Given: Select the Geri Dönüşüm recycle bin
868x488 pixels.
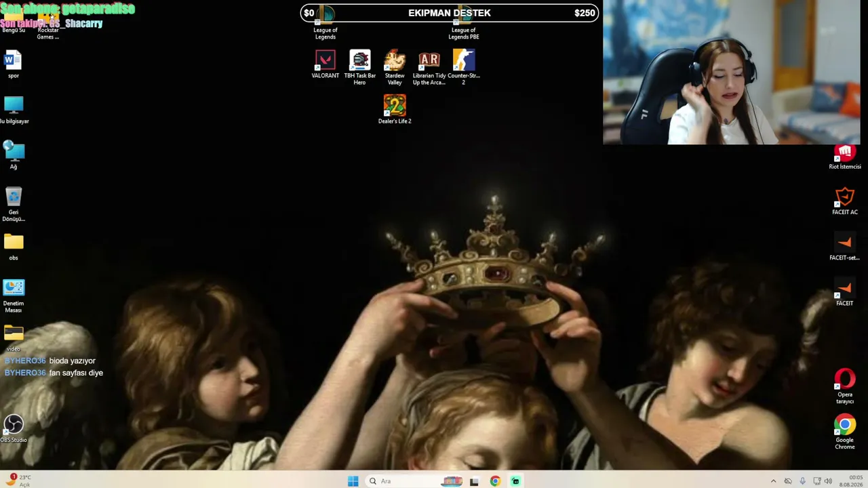Looking at the screenshot, I should [x=14, y=205].
